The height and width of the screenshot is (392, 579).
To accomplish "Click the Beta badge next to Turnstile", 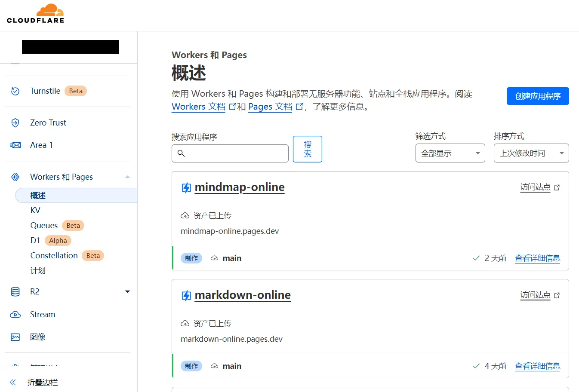I will (76, 91).
